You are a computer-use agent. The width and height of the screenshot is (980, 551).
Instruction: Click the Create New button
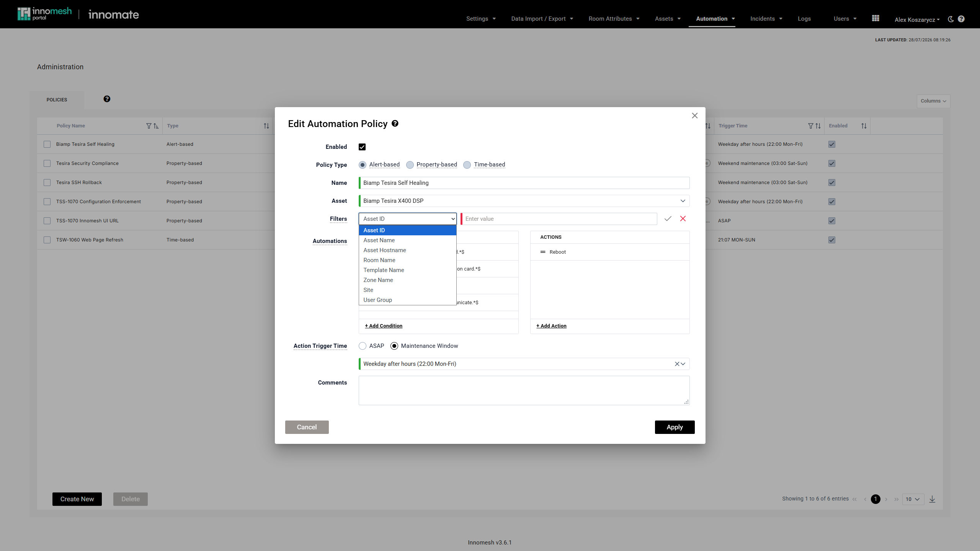tap(77, 499)
